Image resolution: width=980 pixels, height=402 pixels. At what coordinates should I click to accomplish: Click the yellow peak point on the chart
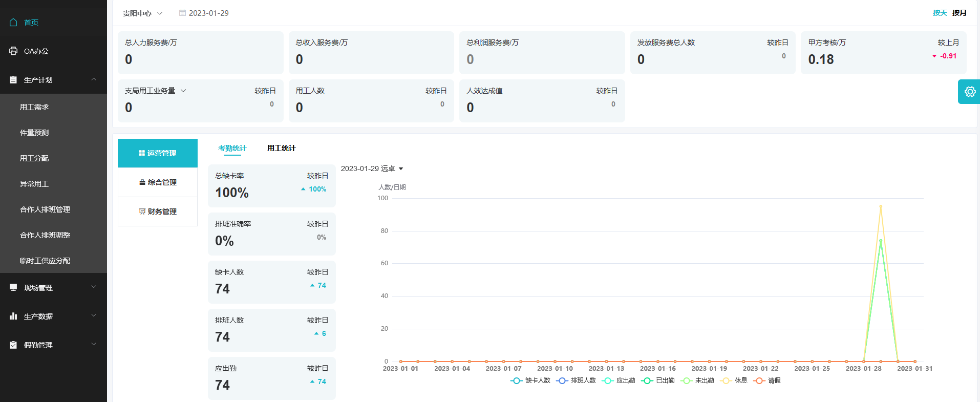tap(881, 206)
